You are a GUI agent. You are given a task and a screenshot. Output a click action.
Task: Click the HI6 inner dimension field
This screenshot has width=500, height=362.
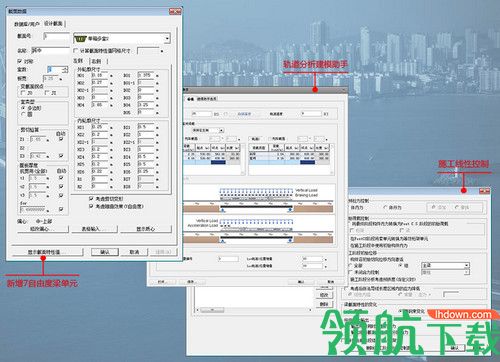pos(100,171)
